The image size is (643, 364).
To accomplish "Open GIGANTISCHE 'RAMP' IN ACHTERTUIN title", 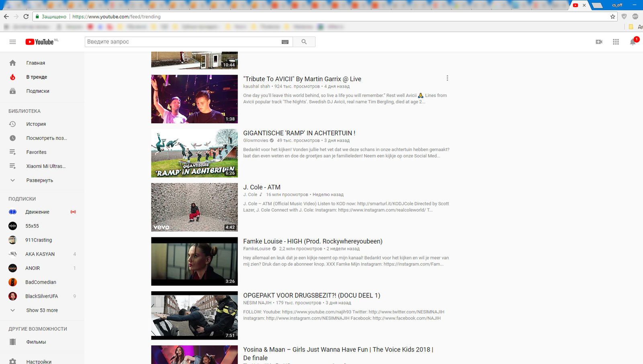I will tap(299, 133).
